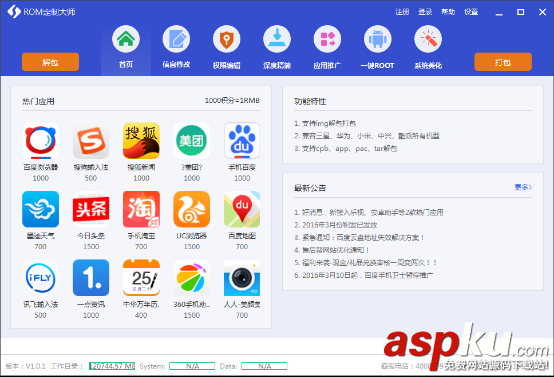This screenshot has height=377, width=554.
Task: Close the ROM定制大师 window
Action: click(x=542, y=12)
